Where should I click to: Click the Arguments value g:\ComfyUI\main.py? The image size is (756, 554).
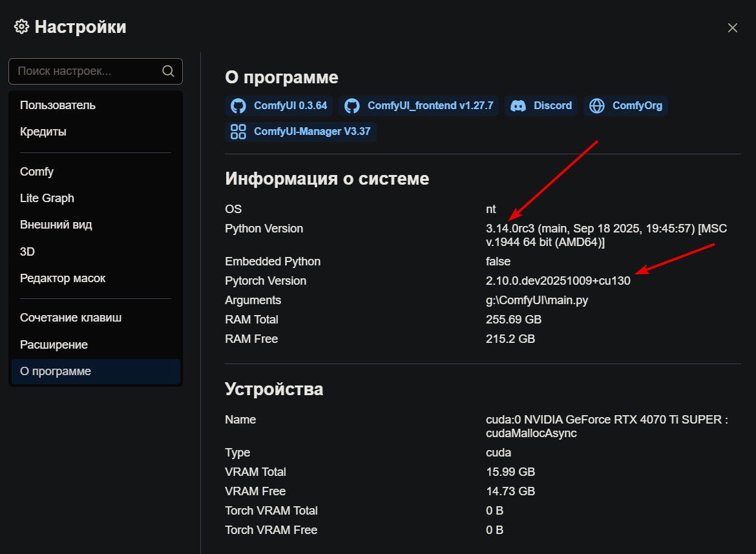coord(537,301)
